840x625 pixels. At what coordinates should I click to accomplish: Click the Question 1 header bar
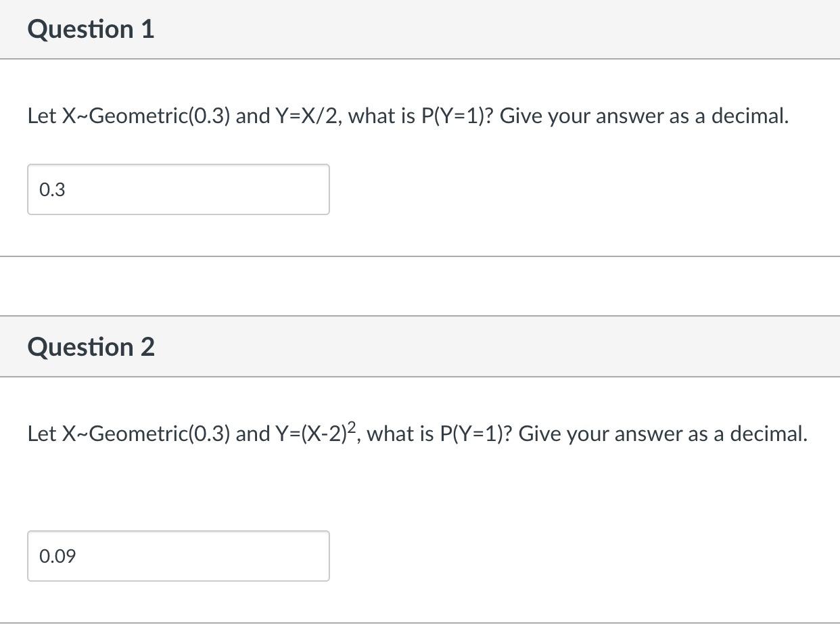click(419, 29)
